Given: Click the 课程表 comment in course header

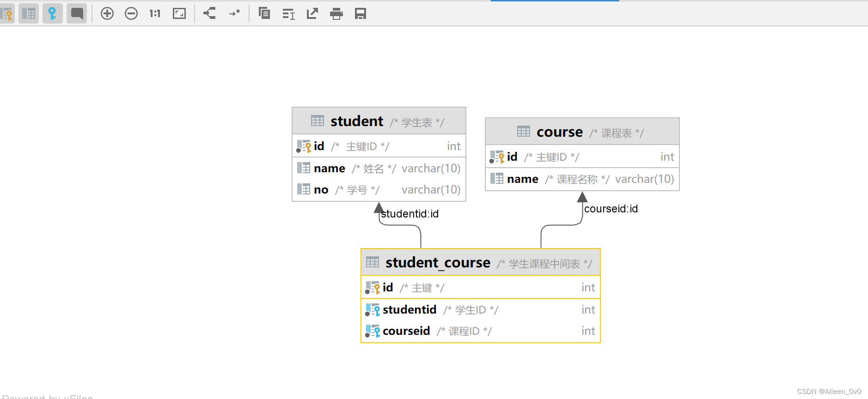Looking at the screenshot, I should pyautogui.click(x=617, y=133).
